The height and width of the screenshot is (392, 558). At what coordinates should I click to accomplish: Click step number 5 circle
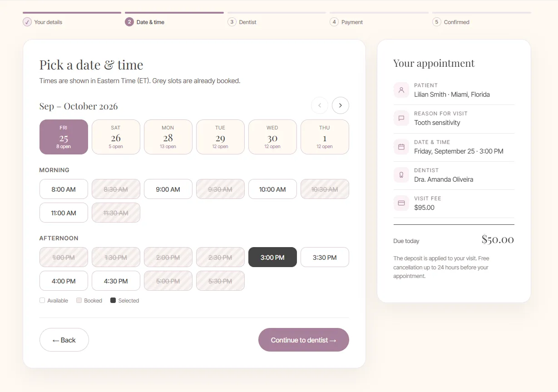437,22
